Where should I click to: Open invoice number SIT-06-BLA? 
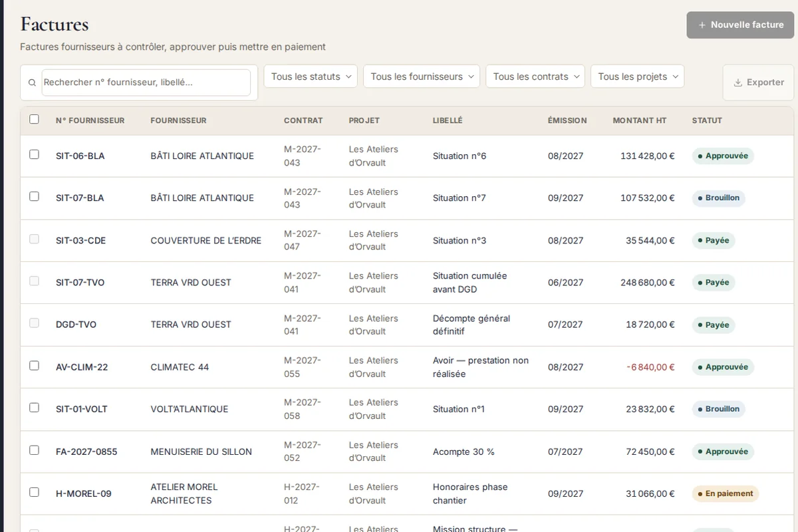pyautogui.click(x=80, y=156)
